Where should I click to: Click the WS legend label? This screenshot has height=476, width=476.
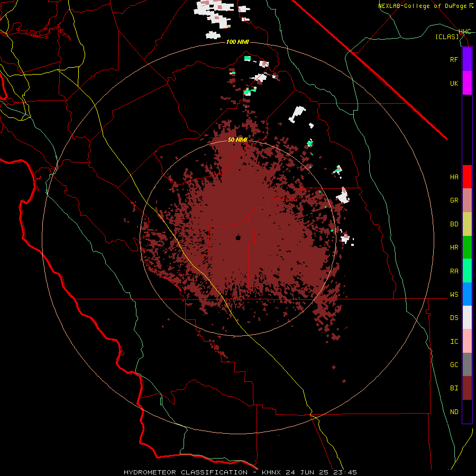pos(454,295)
